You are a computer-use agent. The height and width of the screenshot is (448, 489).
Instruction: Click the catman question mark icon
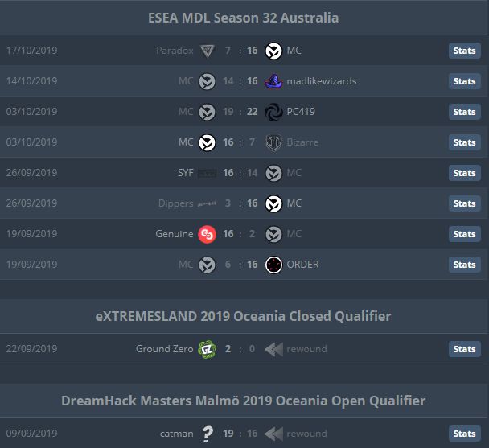pos(207,434)
